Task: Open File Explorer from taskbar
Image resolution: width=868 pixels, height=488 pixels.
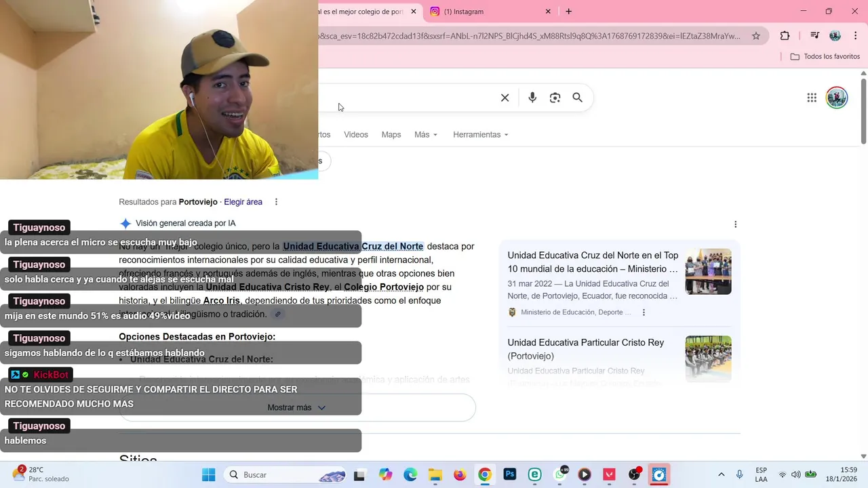Action: (x=435, y=475)
